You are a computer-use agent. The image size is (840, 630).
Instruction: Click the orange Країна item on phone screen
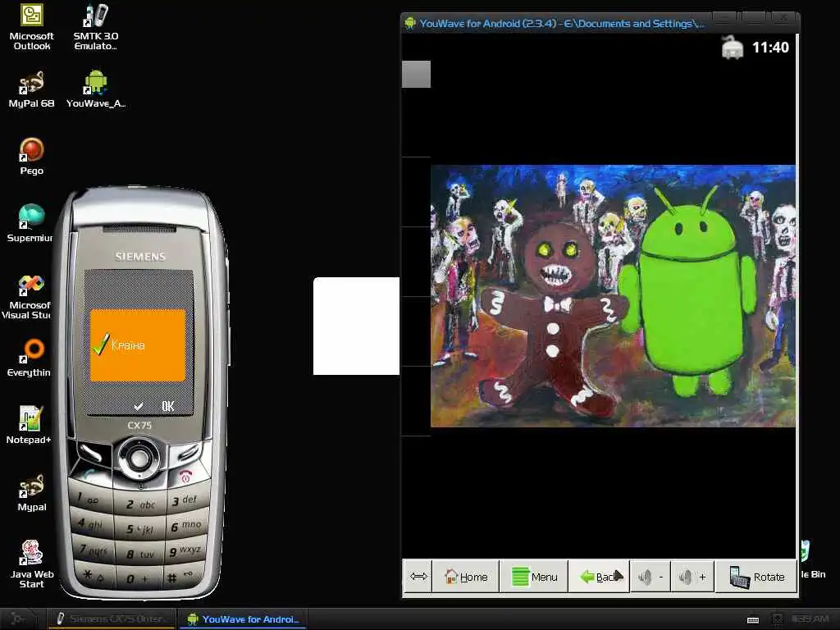(138, 345)
